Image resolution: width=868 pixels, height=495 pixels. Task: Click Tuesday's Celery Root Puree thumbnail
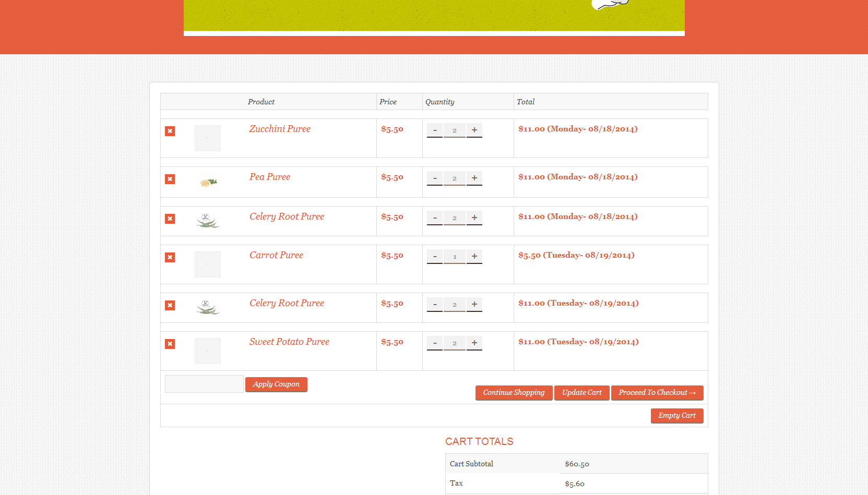[208, 307]
